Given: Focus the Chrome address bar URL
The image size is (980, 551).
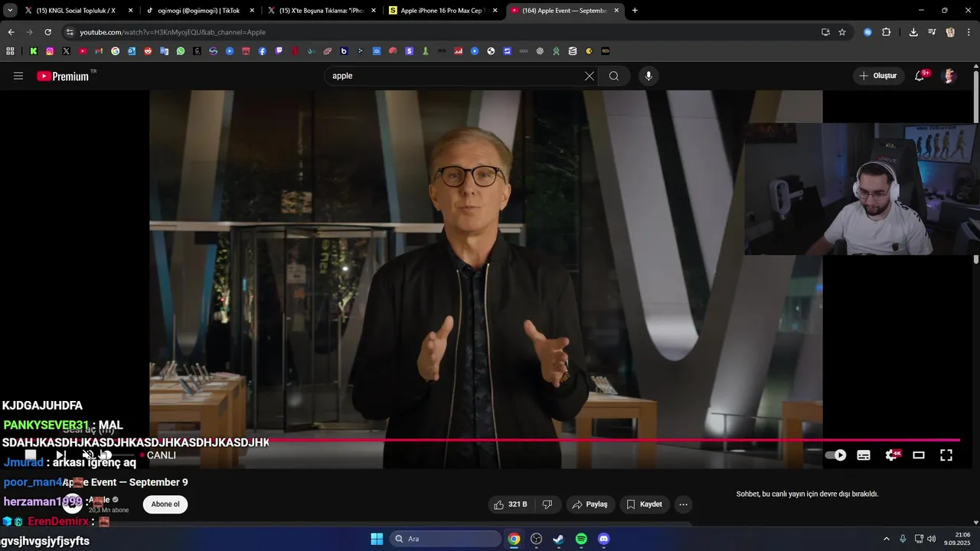Looking at the screenshot, I should 172,32.
